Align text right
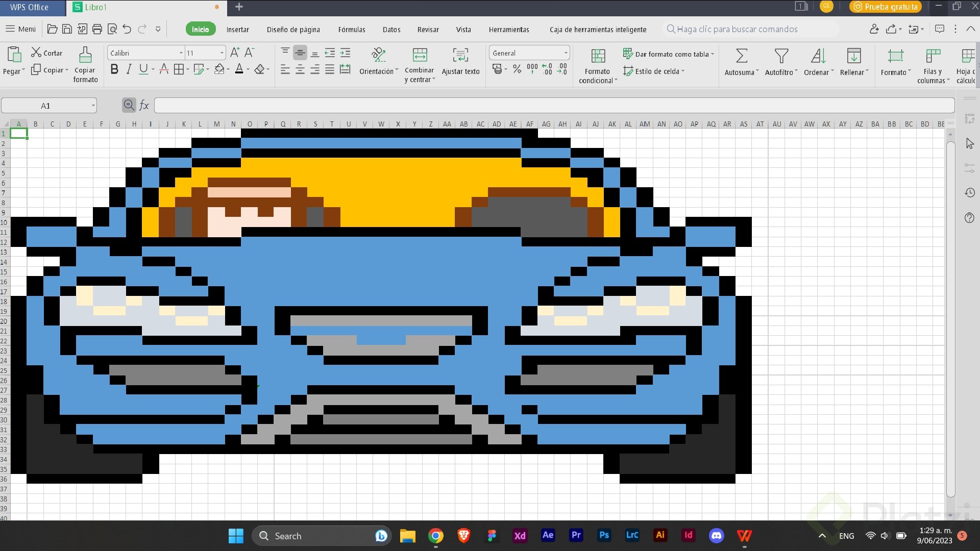The width and height of the screenshot is (980, 551). (x=315, y=69)
